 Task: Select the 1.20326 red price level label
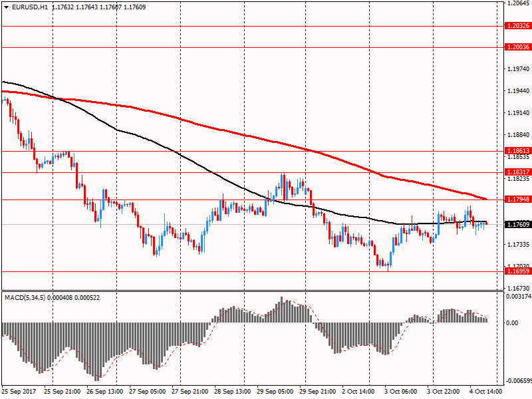click(518, 26)
